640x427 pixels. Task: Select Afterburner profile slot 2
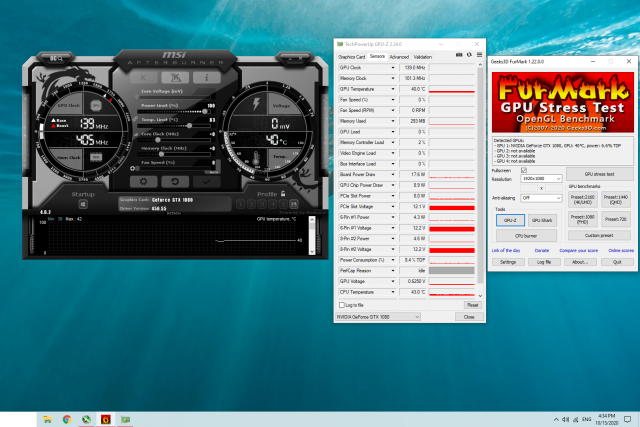(251, 204)
